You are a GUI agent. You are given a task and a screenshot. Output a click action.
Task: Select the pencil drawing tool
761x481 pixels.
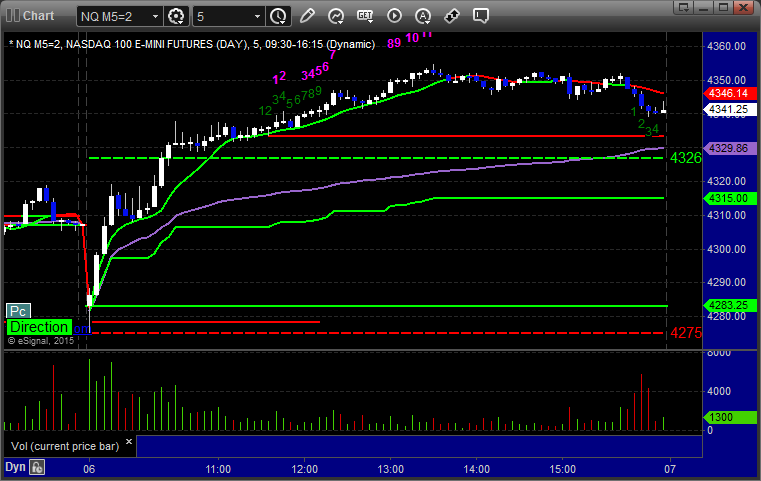click(307, 16)
